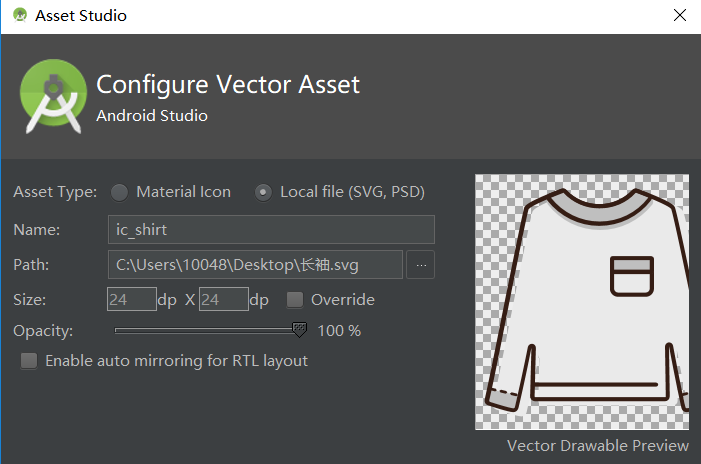Click the 'Path:' label
701x464 pixels.
[x=31, y=265]
